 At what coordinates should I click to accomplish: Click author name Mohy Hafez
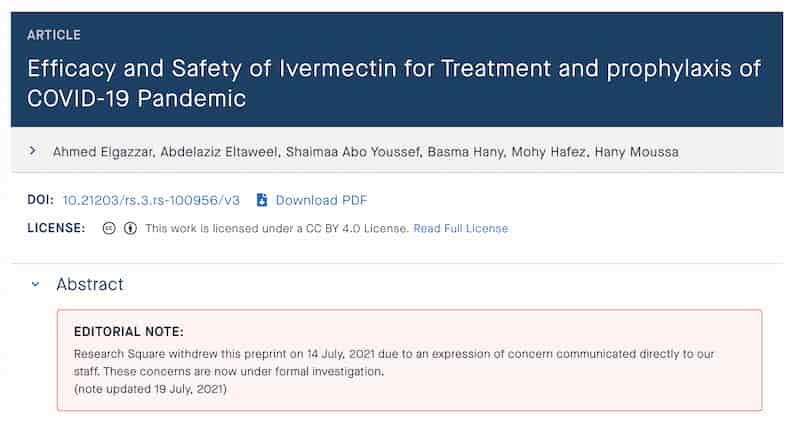click(549, 152)
